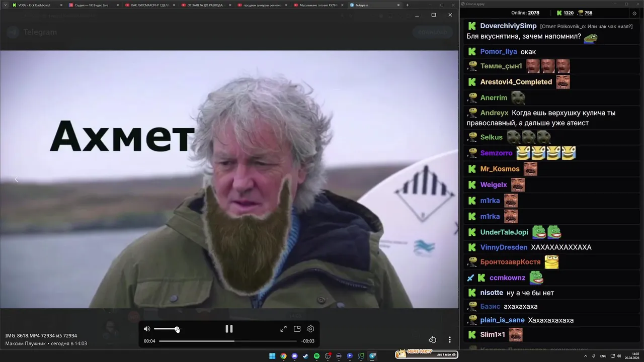Click username nisotte in chat
This screenshot has width=644, height=362.
pos(492,293)
